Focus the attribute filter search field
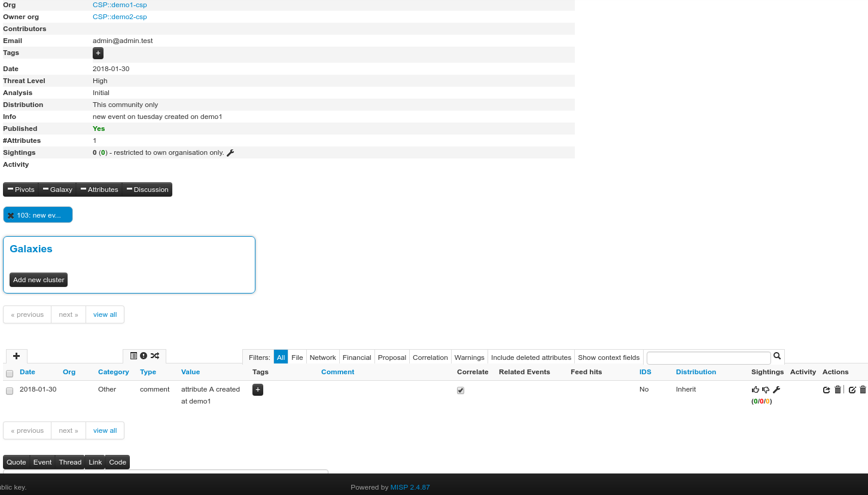Screen dimensions: 868x495 709,357
